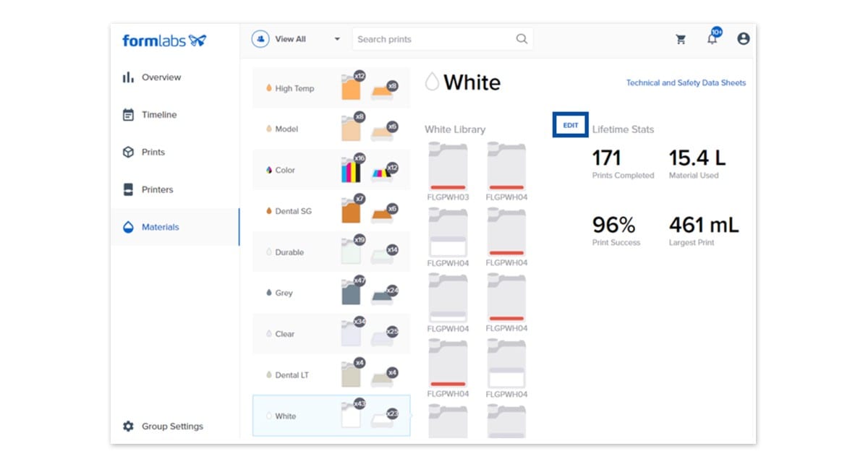Image resolution: width=868 pixels, height=454 pixels.
Task: Click the Color cartridge icon
Action: [x=350, y=169]
